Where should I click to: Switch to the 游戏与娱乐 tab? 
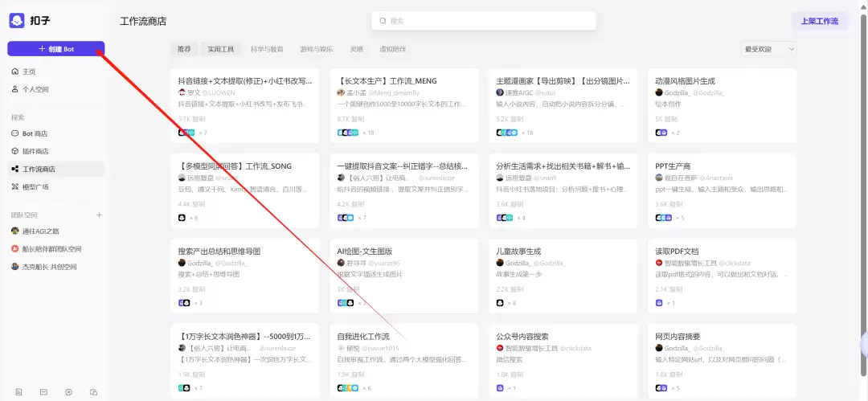pos(317,49)
